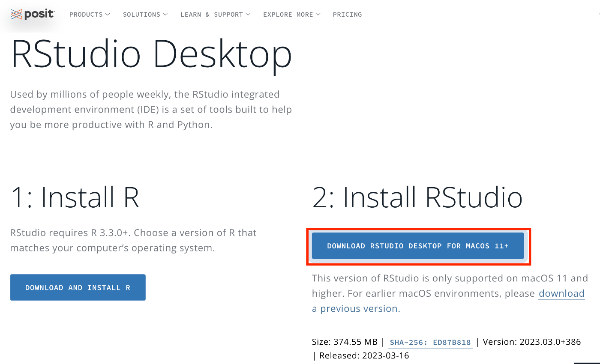Screen dimensions: 600x364
Task: Click the '2: Install RStudio' heading
Action: (x=417, y=197)
